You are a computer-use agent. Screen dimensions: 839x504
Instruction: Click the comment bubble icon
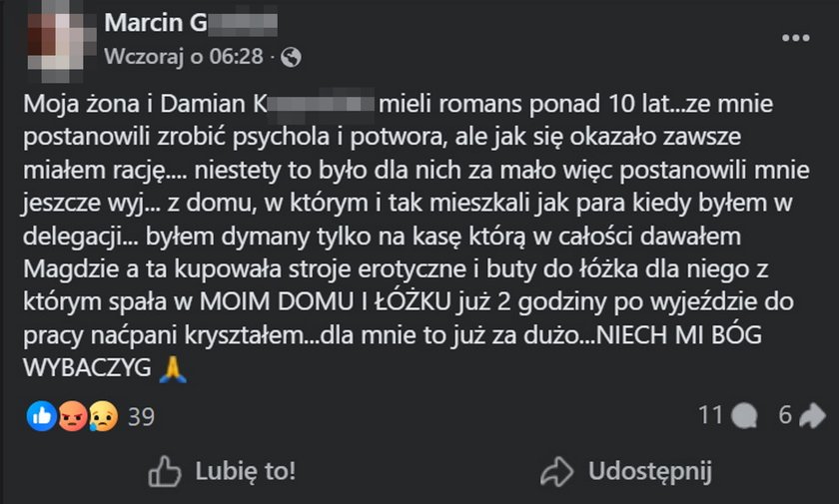click(744, 415)
